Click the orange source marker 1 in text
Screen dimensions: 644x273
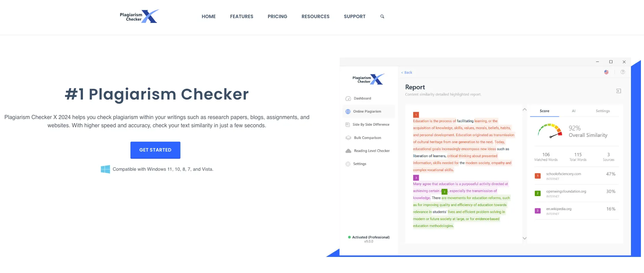click(x=416, y=115)
